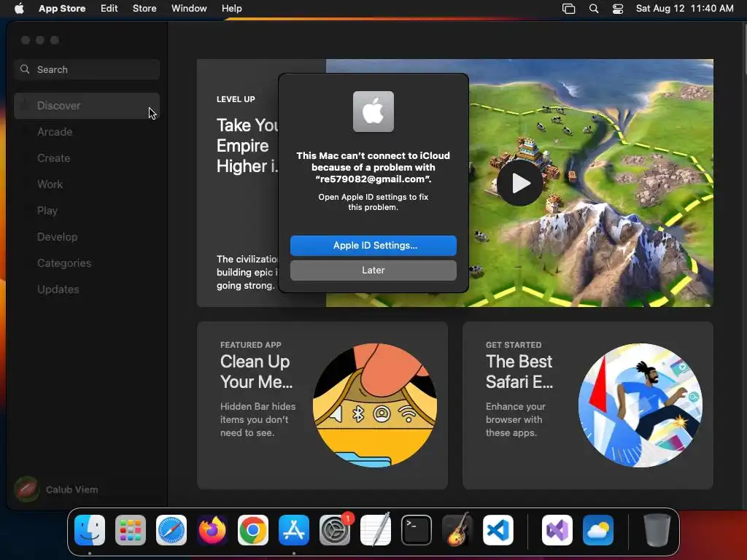Open the Level Up Empire feature text

(x=247, y=146)
